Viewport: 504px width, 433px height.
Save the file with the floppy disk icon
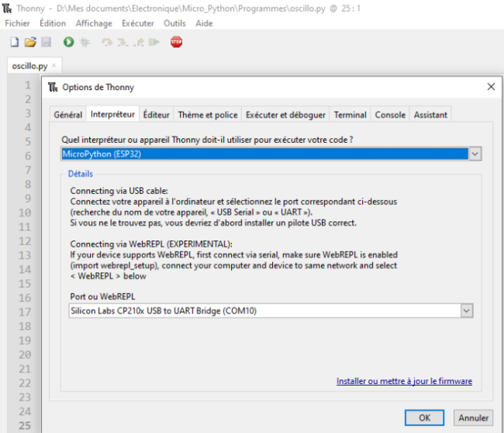click(x=46, y=42)
